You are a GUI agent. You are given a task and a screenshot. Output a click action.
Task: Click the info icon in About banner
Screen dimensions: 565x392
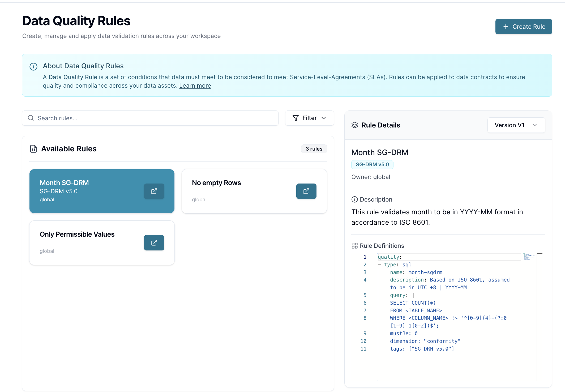33,66
